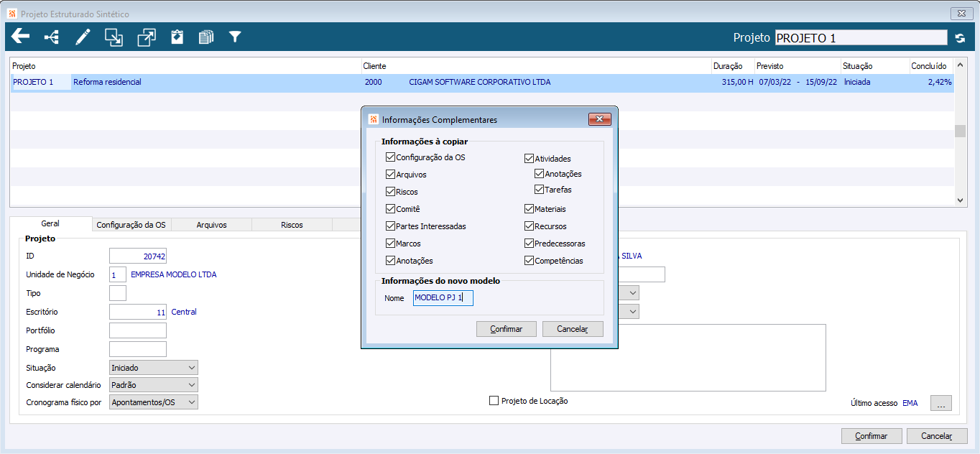Image resolution: width=980 pixels, height=454 pixels.
Task: Toggle the Configuração da OS checkbox
Action: tap(390, 157)
